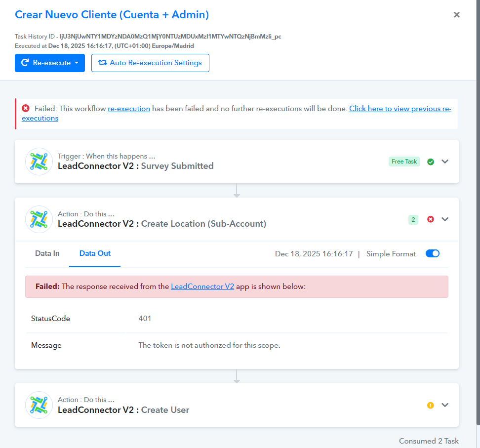Open the Re-execute dropdown button
Screen dimensions: 480x448
coord(50,63)
